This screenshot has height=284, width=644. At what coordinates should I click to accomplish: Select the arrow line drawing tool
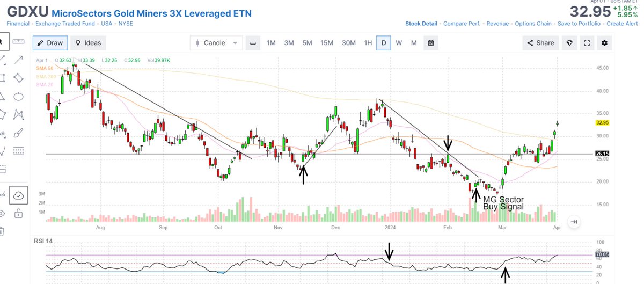[19, 60]
